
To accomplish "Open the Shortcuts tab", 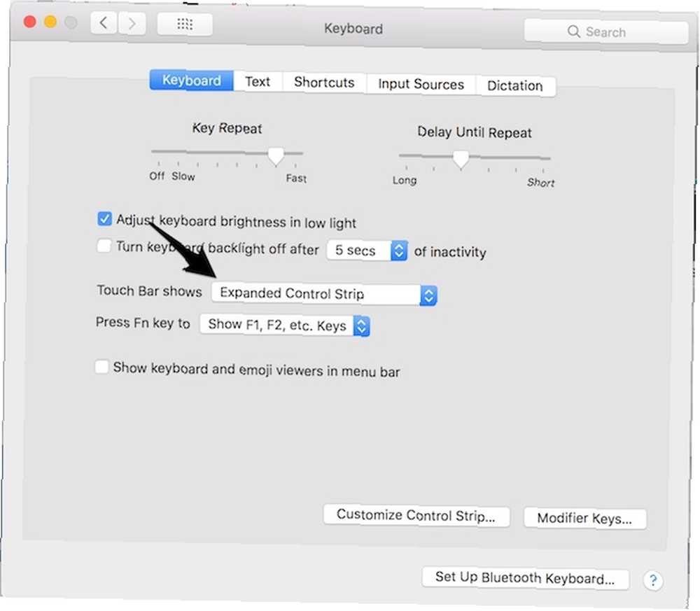I will (324, 83).
